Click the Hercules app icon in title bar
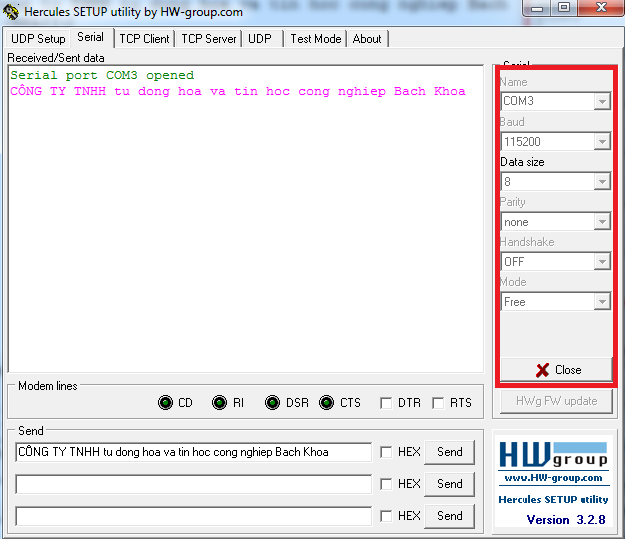625x539 pixels. [11, 12]
